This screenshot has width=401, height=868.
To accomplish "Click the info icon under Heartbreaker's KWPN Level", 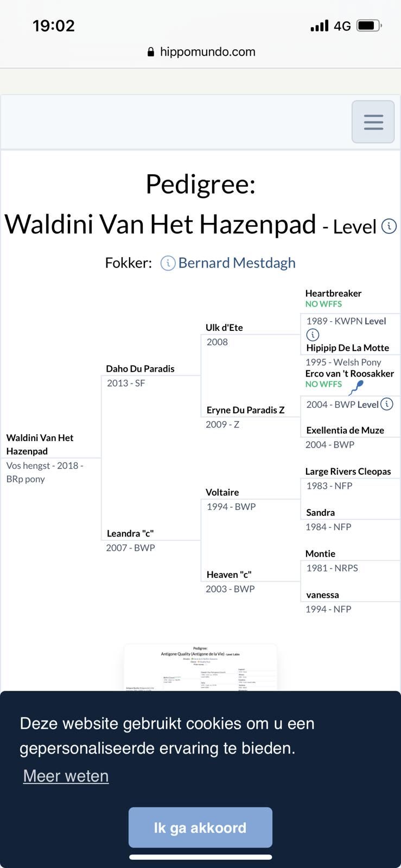I will tap(313, 335).
